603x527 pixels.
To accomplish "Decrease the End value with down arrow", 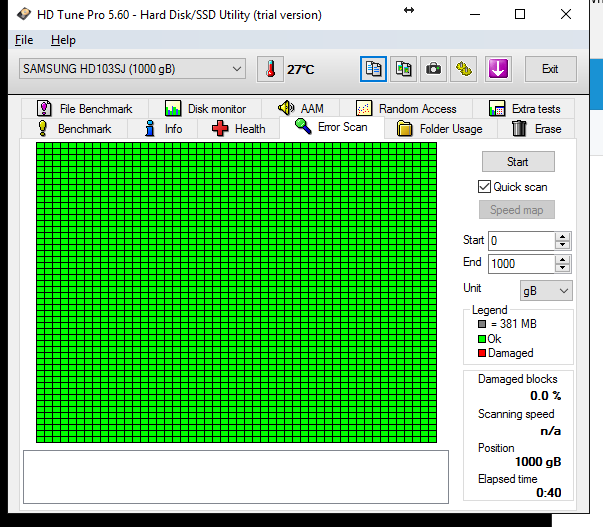I will tap(563, 269).
